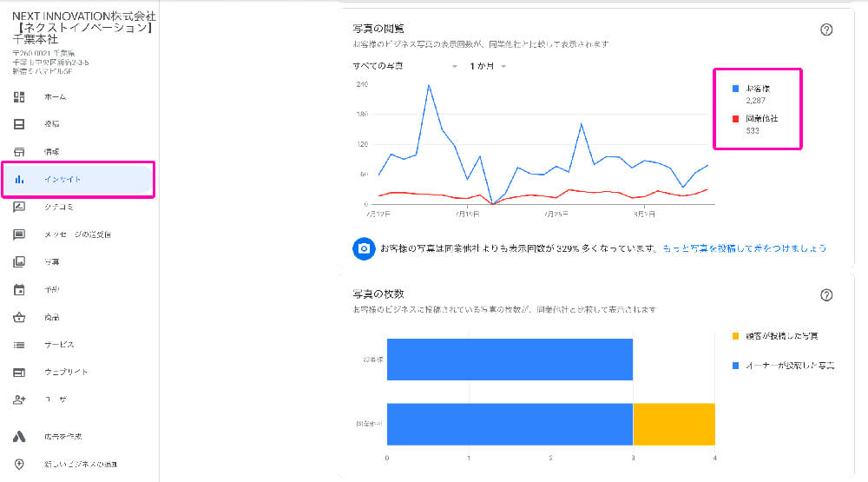Click the blue camera icon below chart

click(364, 248)
